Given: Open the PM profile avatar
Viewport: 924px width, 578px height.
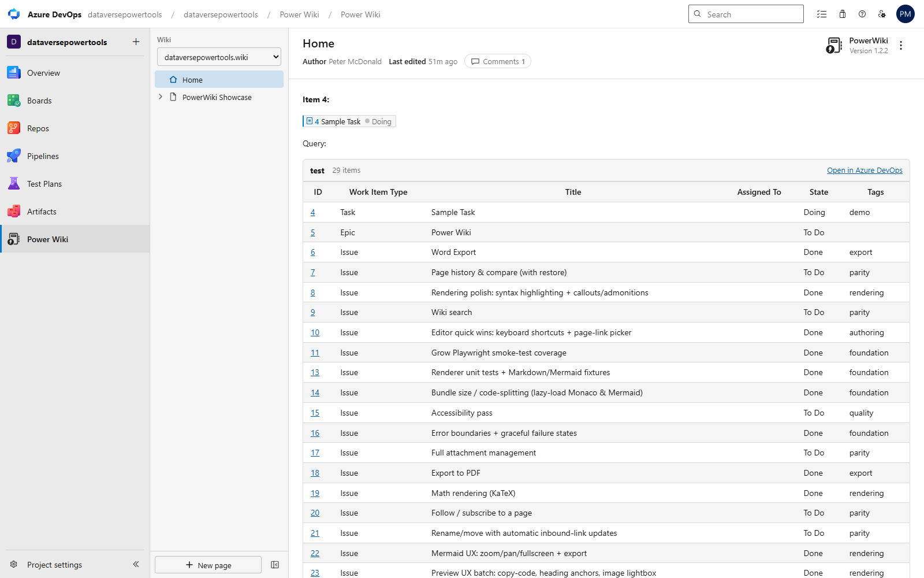Looking at the screenshot, I should (906, 14).
